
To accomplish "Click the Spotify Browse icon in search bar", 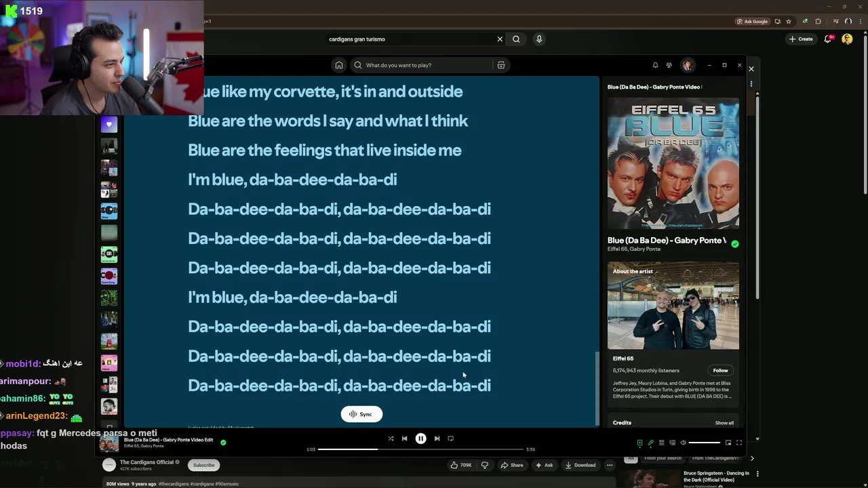I will [x=501, y=65].
